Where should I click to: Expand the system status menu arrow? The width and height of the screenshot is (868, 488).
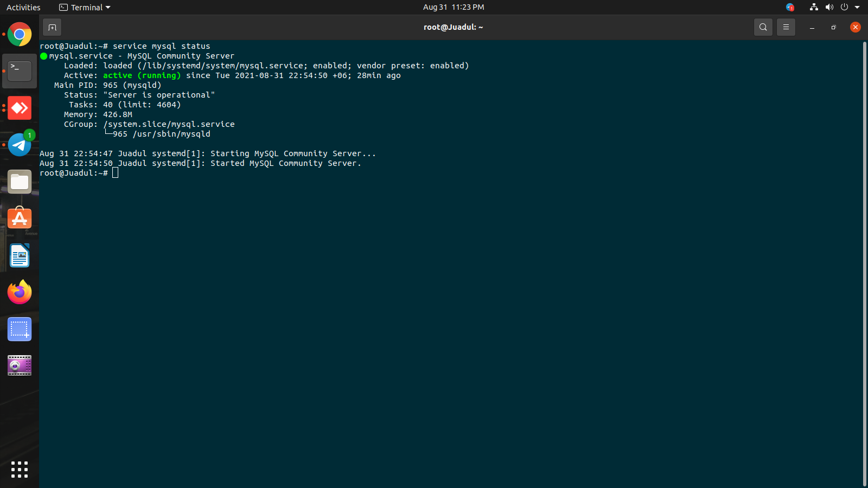click(x=858, y=7)
